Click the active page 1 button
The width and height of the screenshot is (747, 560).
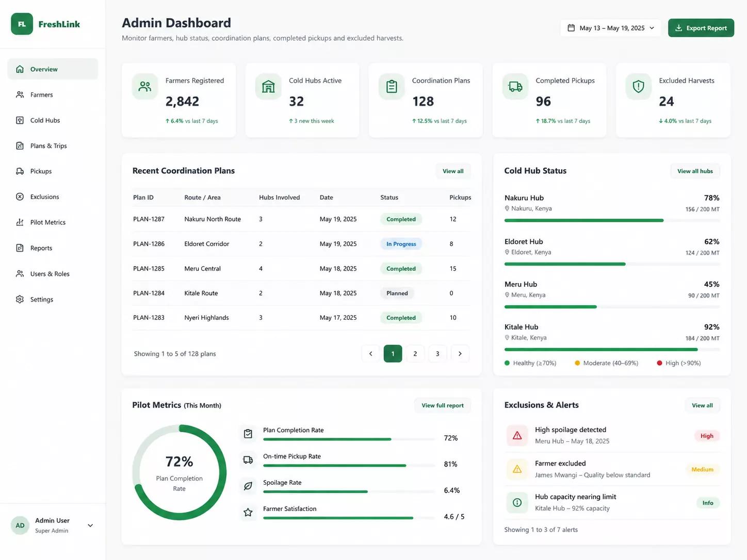pyautogui.click(x=393, y=354)
